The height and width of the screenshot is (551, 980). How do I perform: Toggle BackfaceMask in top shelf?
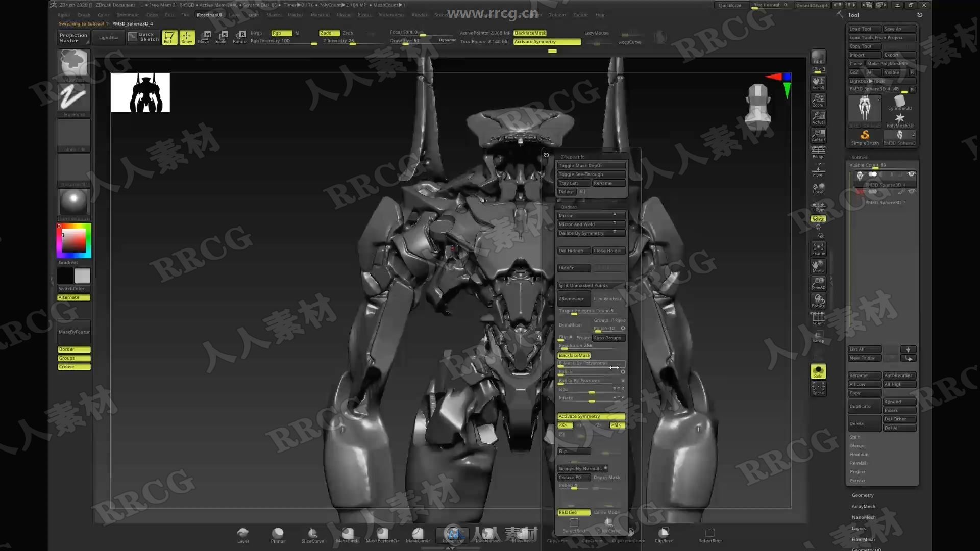530,33
